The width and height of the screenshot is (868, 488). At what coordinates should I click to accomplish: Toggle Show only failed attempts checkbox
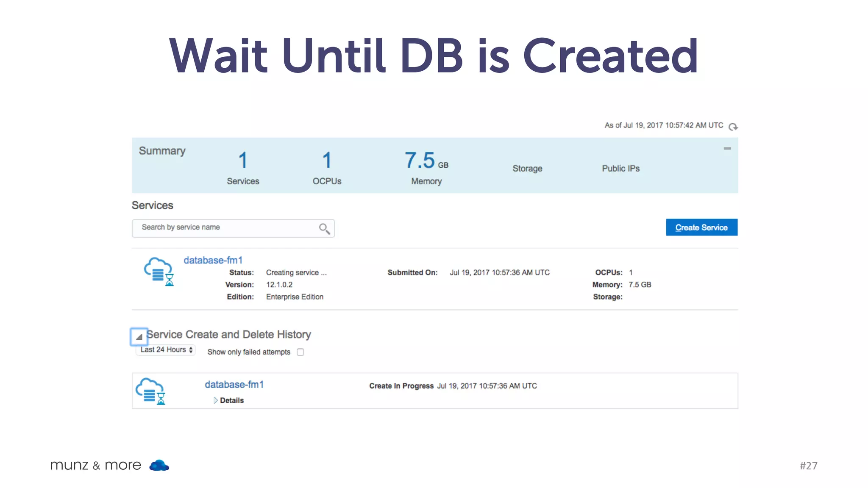point(300,352)
